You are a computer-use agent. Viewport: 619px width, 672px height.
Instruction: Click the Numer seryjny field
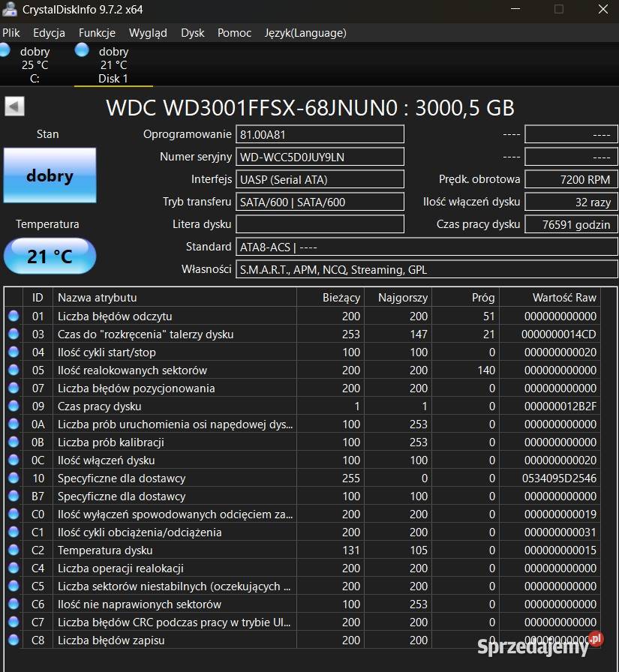320,157
